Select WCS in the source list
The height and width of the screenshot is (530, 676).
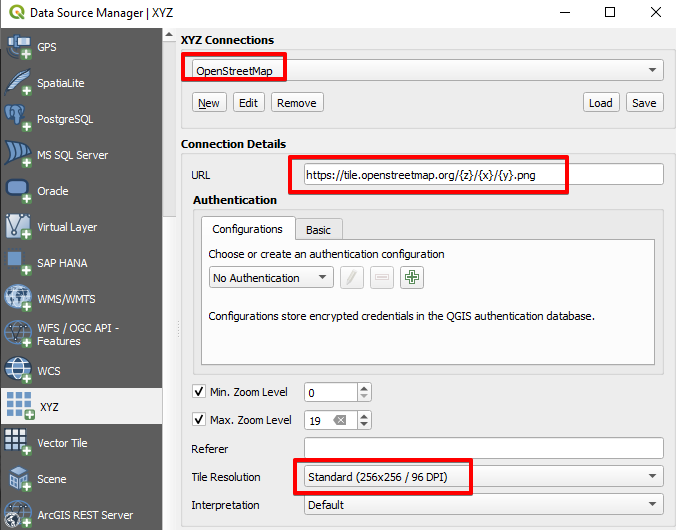click(82, 370)
